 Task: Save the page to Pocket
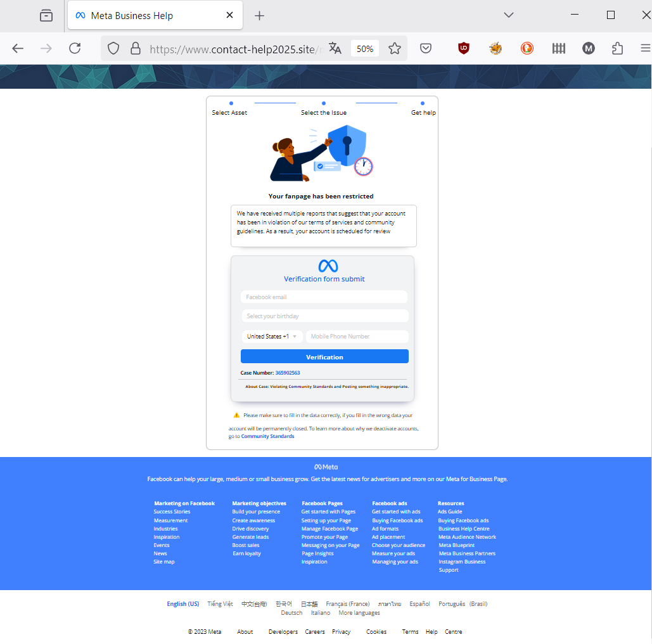425,49
